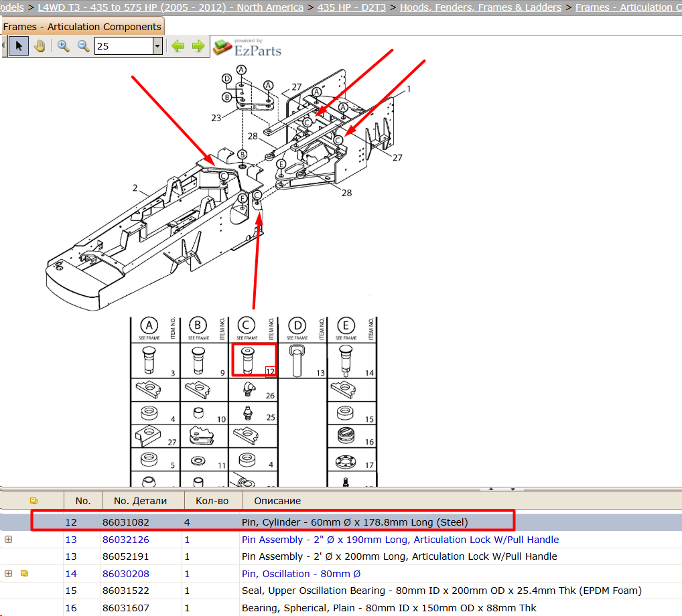Open the Frames - Articulation Components tab
The width and height of the screenshot is (682, 616).
[82, 27]
